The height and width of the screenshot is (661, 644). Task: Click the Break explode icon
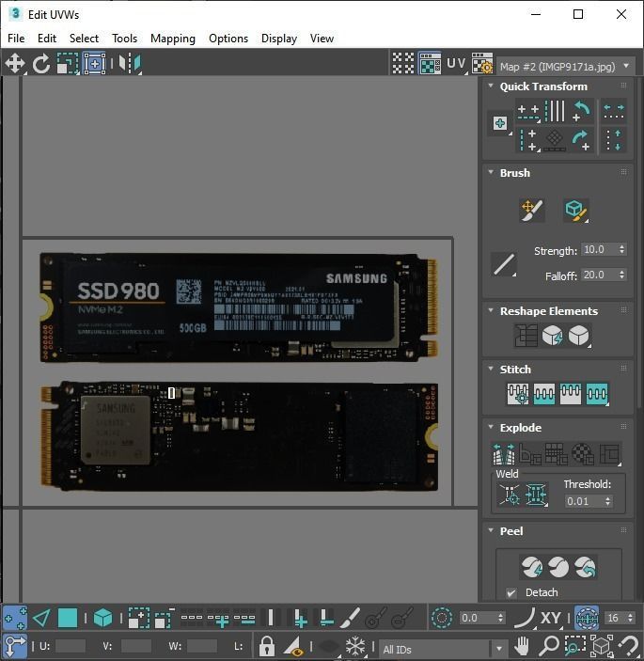[x=504, y=453]
